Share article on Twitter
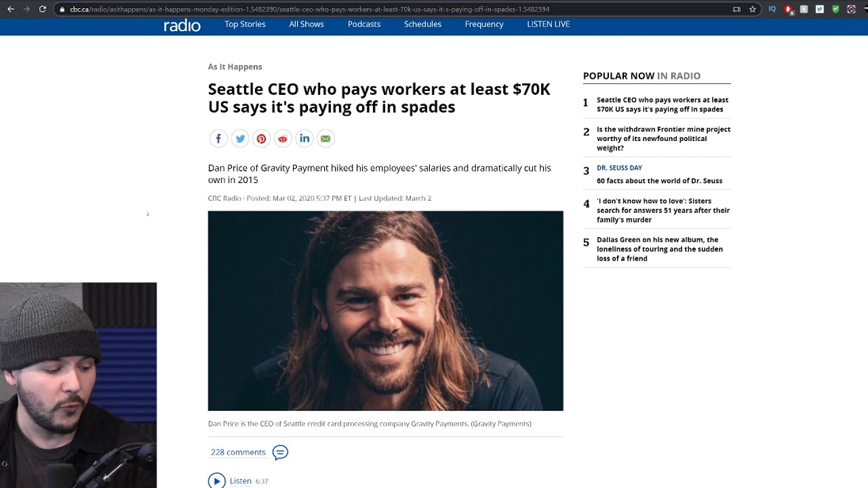 (240, 138)
